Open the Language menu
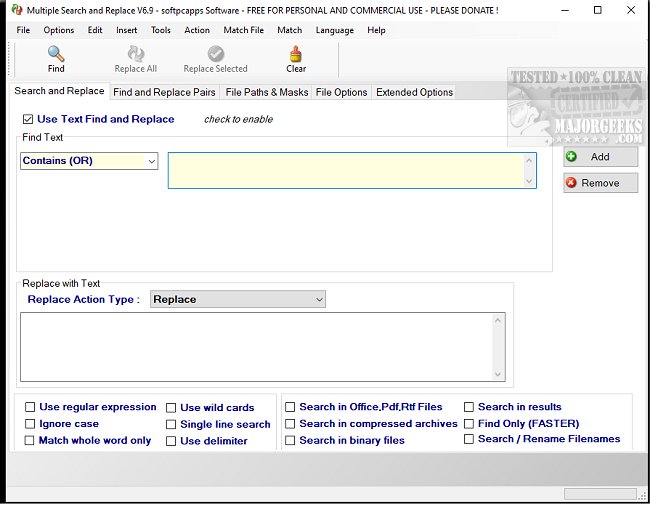Screen dimensions: 650x505 point(334,30)
